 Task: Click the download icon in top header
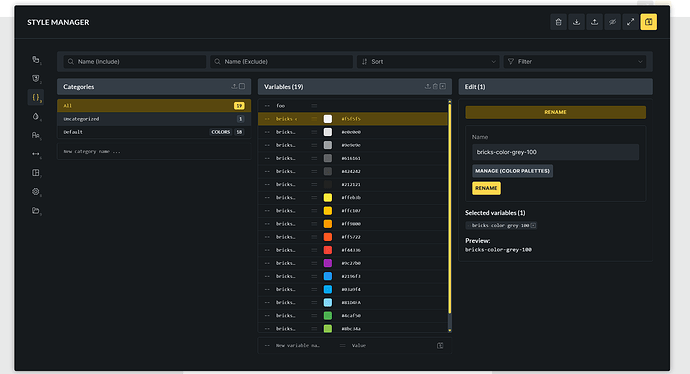[x=576, y=22]
